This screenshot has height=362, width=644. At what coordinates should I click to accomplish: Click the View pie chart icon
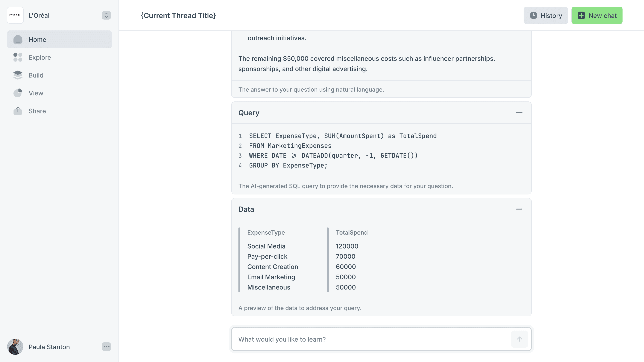click(x=18, y=93)
